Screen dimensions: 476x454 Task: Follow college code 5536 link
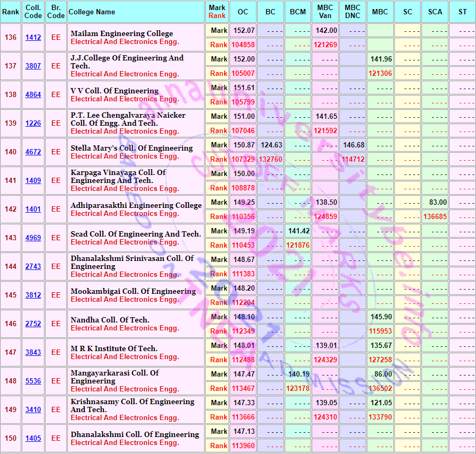[33, 381]
